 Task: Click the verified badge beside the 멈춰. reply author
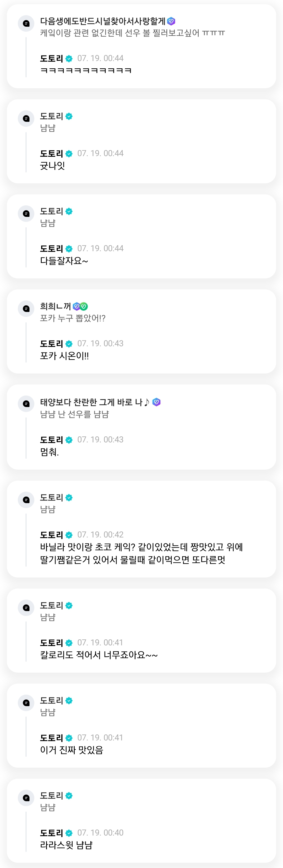point(69,440)
